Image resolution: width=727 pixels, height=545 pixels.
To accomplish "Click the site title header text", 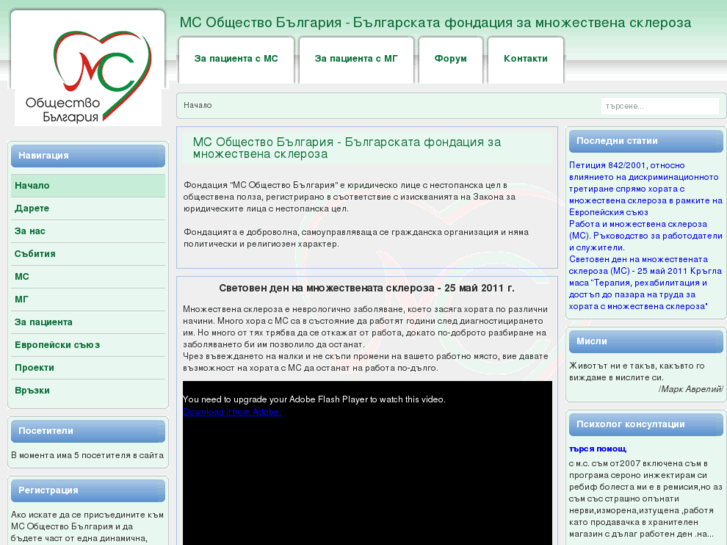I will [x=435, y=22].
